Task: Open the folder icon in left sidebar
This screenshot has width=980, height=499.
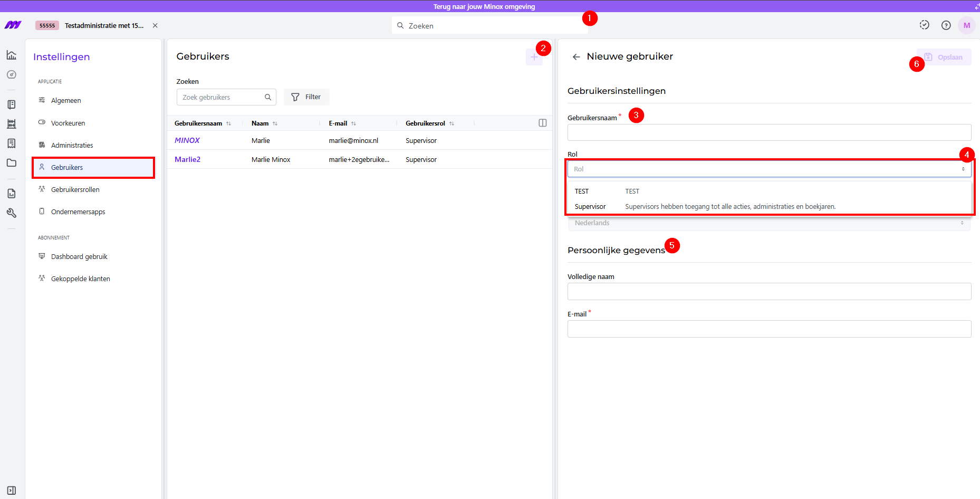Action: (x=12, y=163)
